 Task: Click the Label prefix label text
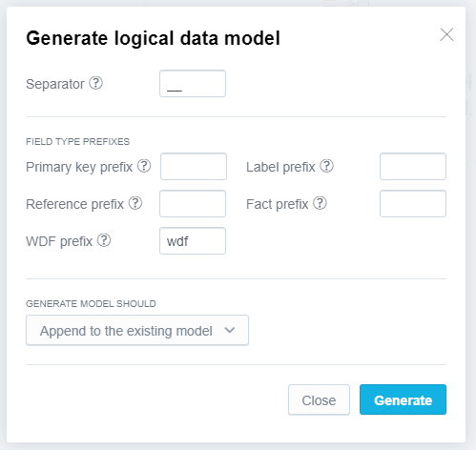(280, 167)
